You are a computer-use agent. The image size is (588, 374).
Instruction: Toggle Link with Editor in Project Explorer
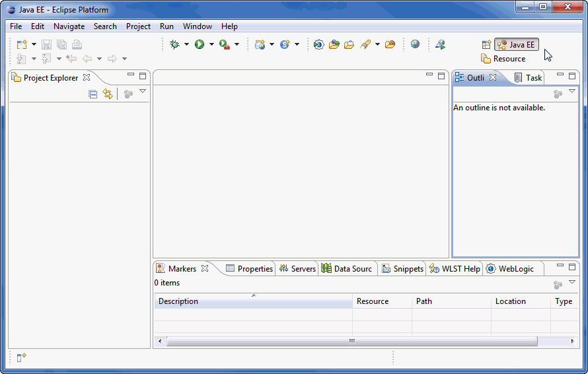click(x=108, y=94)
